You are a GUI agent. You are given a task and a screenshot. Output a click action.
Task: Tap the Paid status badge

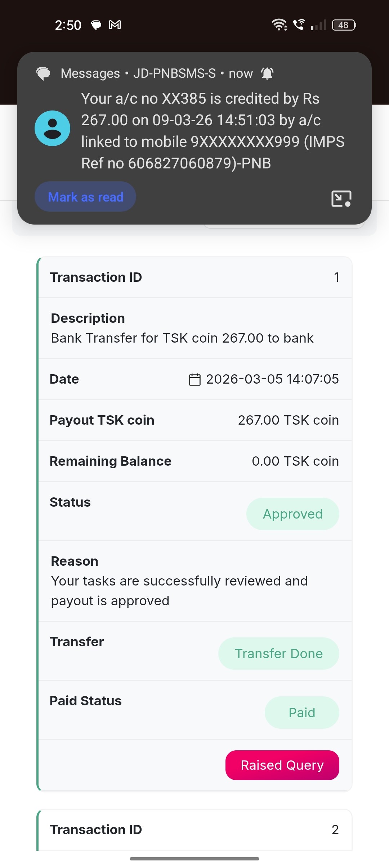[301, 713]
